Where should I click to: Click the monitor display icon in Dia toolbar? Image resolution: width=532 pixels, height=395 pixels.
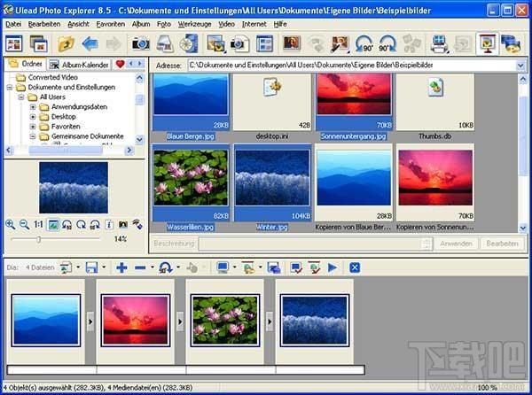click(223, 267)
